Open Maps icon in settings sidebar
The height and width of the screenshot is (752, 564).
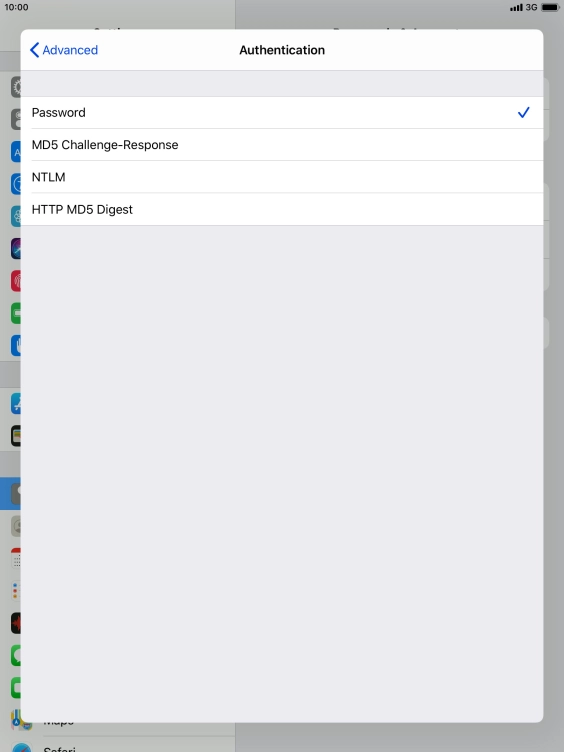coord(22,720)
